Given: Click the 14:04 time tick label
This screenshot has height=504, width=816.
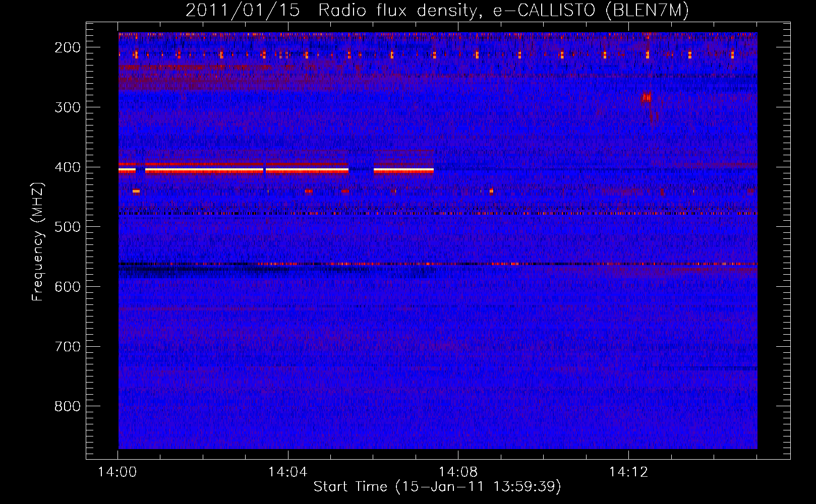Looking at the screenshot, I should 288,472.
